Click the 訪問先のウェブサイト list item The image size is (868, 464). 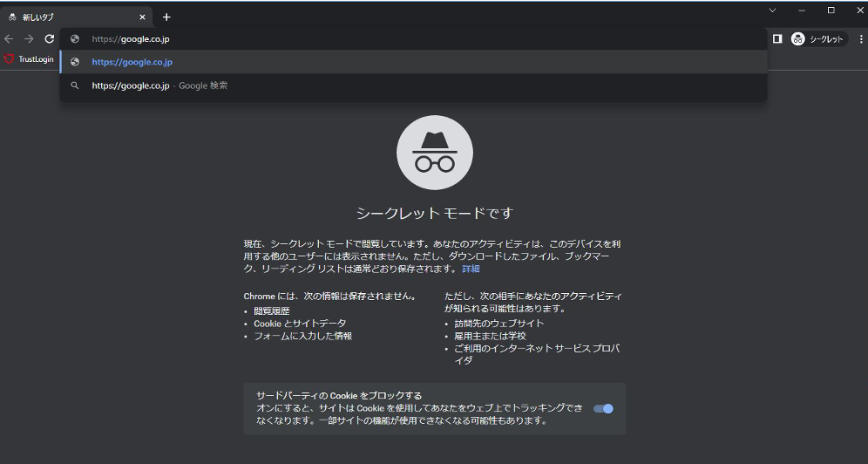(499, 324)
